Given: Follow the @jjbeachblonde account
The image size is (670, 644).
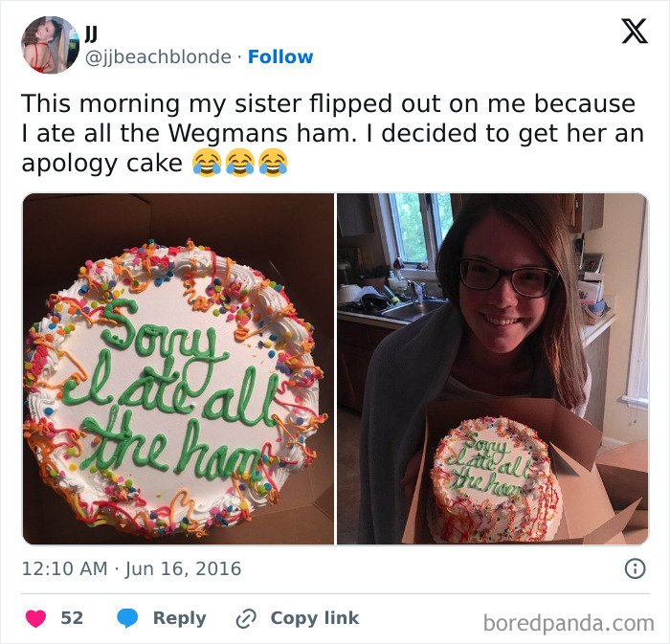Looking at the screenshot, I should (x=280, y=56).
